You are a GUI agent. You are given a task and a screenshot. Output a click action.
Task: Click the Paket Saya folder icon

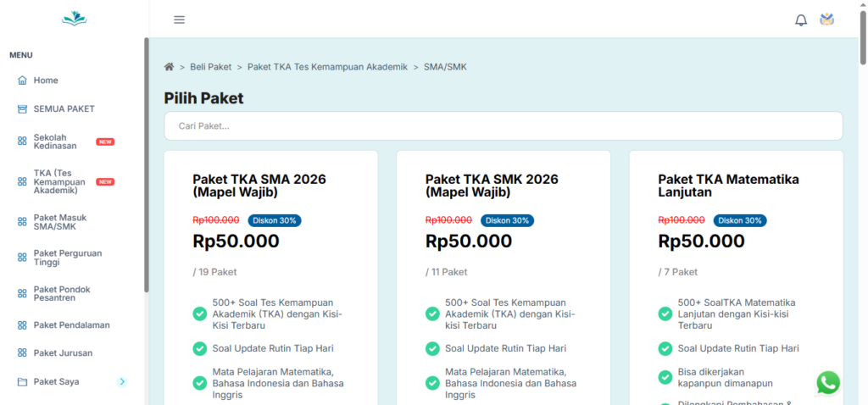[x=22, y=382]
